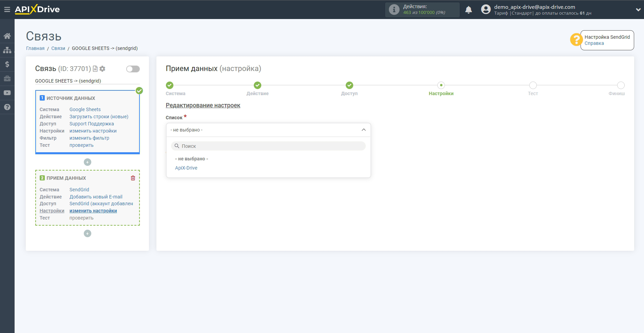Image resolution: width=644 pixels, height=333 pixels.
Task: Go to Действие step
Action: click(x=258, y=85)
